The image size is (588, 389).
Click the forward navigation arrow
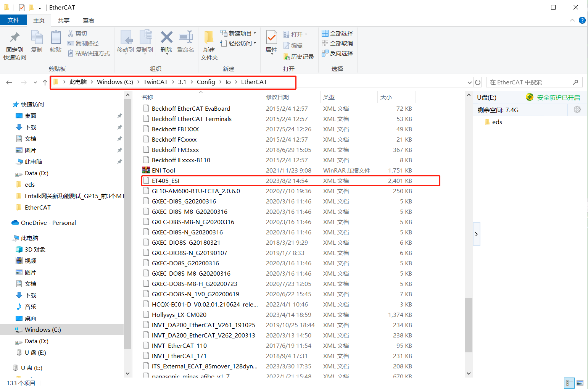click(x=24, y=82)
